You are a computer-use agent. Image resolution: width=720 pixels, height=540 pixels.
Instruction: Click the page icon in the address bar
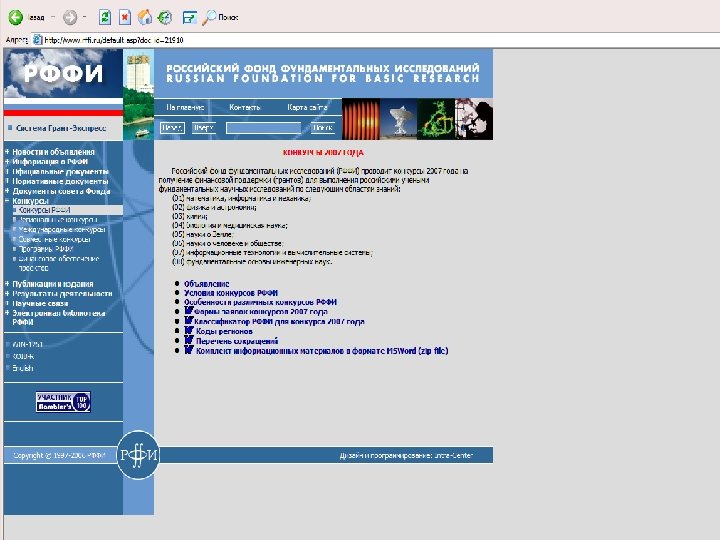(x=37, y=40)
